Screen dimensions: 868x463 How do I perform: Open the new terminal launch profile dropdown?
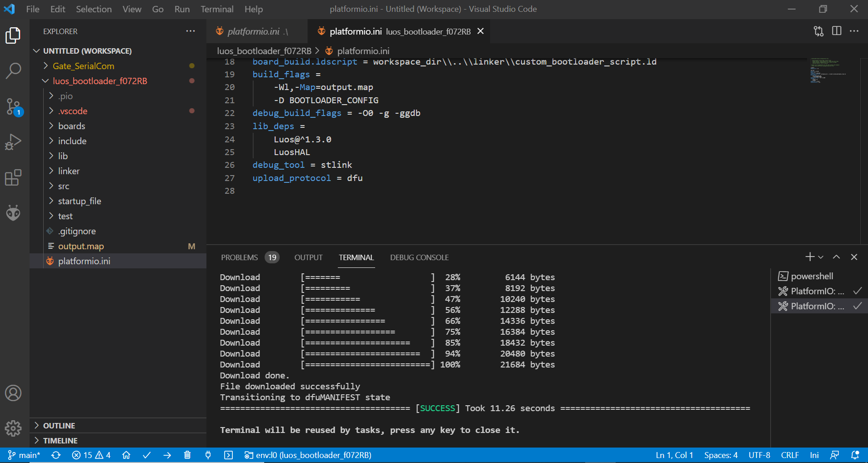point(821,257)
